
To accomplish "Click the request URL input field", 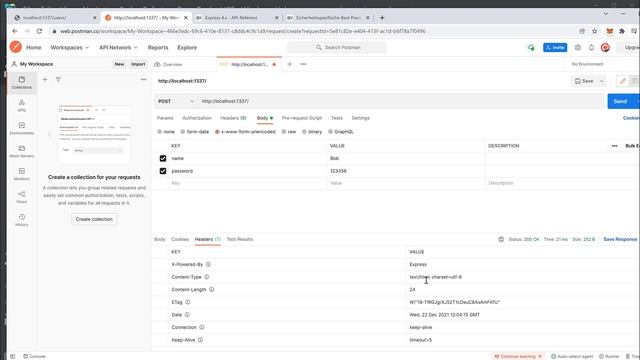I will (x=402, y=101).
